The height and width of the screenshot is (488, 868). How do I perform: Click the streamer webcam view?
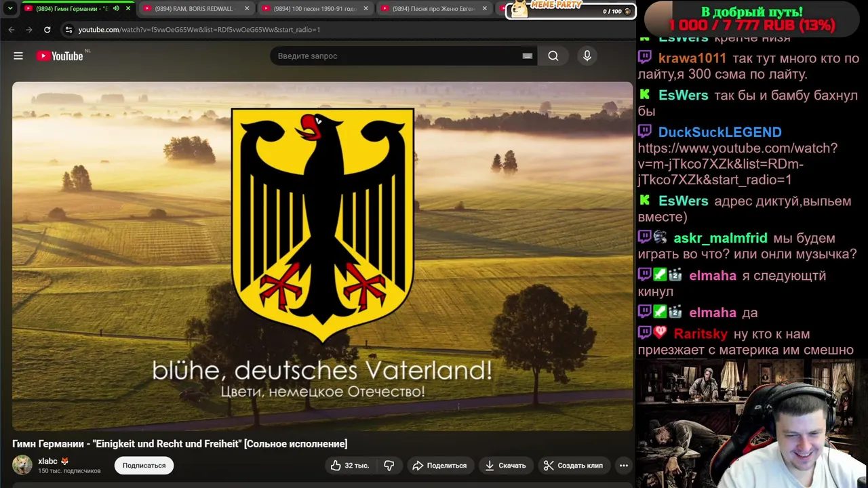[x=751, y=424]
